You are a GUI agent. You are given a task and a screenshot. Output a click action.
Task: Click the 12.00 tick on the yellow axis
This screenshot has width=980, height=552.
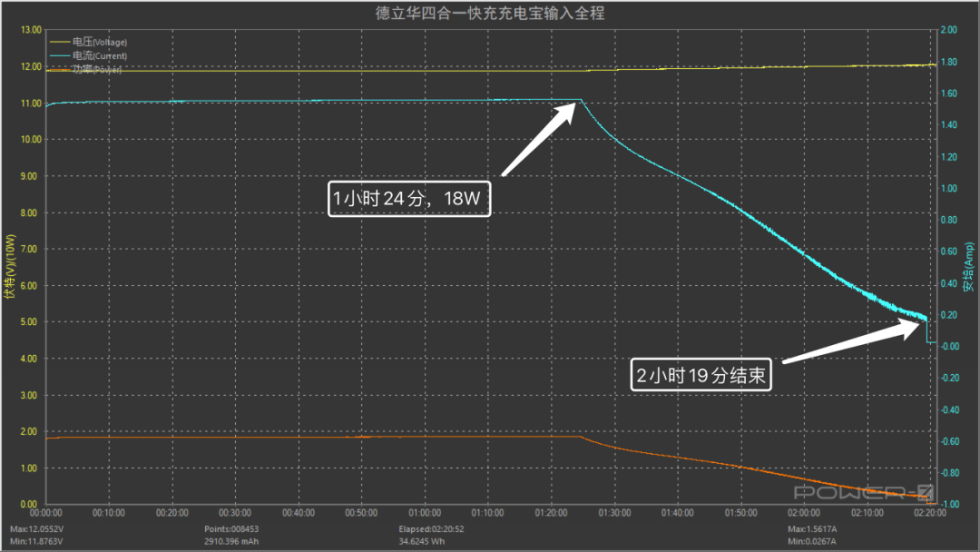(x=31, y=66)
